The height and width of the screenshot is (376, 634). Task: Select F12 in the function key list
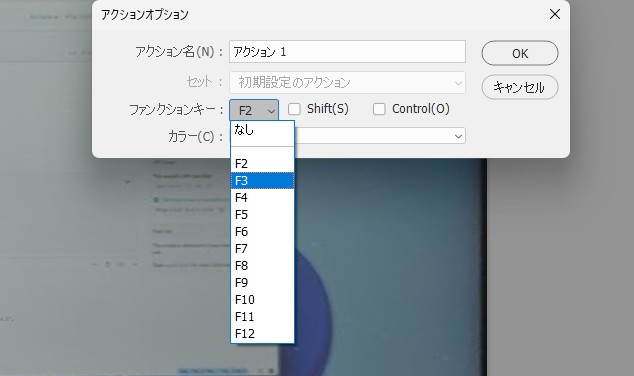point(262,334)
